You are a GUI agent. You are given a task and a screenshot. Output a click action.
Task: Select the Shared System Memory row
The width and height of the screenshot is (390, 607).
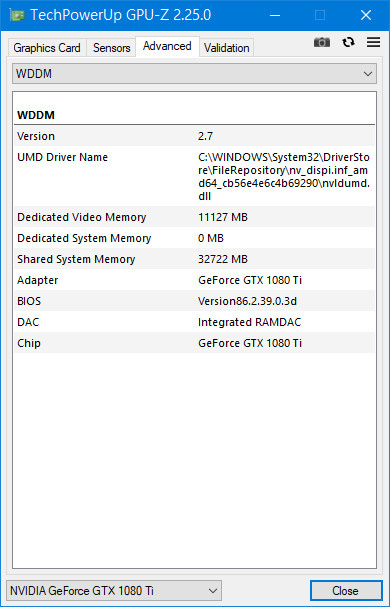(194, 259)
